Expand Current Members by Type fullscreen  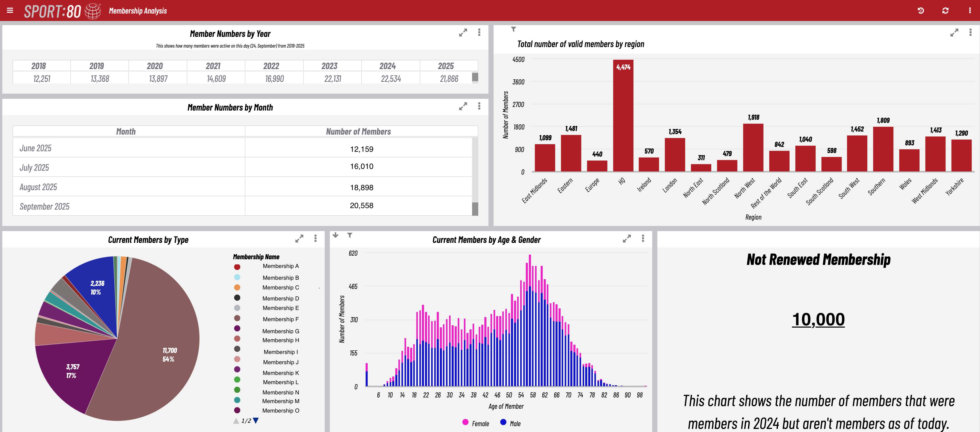point(299,239)
